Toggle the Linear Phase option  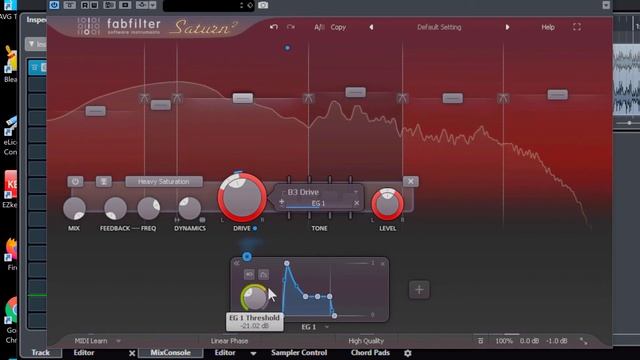click(x=229, y=341)
